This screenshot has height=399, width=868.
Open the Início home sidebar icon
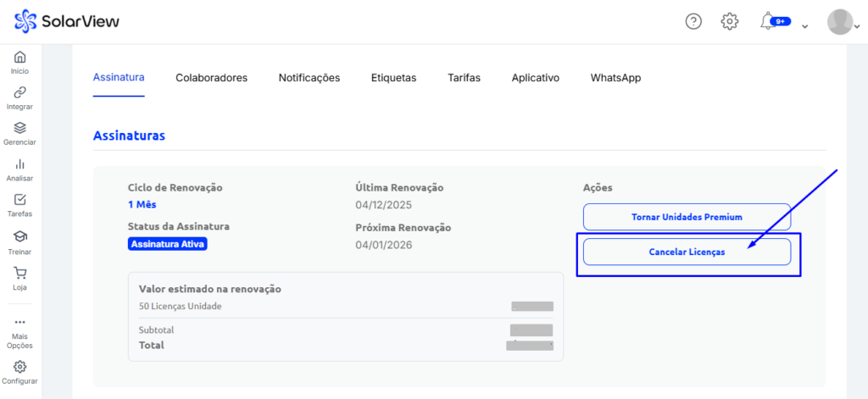pyautogui.click(x=20, y=58)
